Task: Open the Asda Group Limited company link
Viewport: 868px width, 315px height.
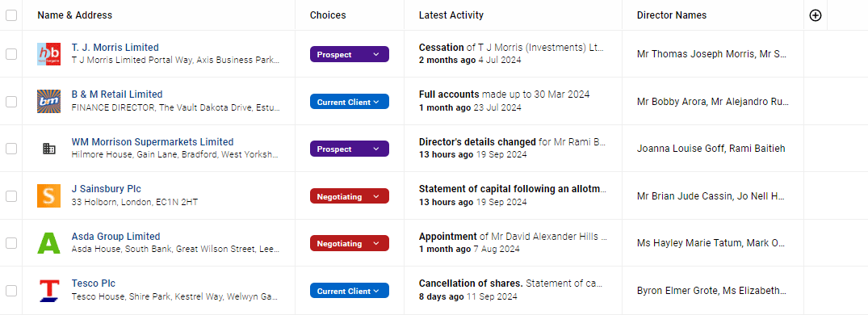Action: (x=115, y=237)
